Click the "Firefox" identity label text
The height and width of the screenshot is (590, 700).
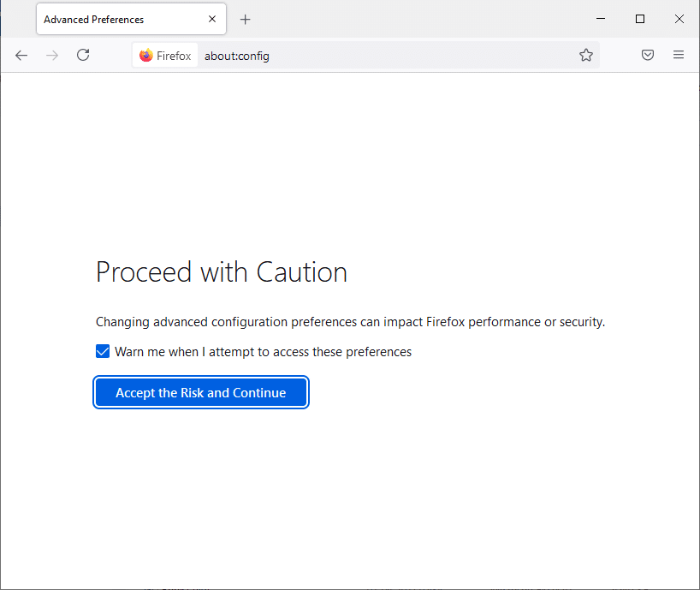click(x=174, y=56)
